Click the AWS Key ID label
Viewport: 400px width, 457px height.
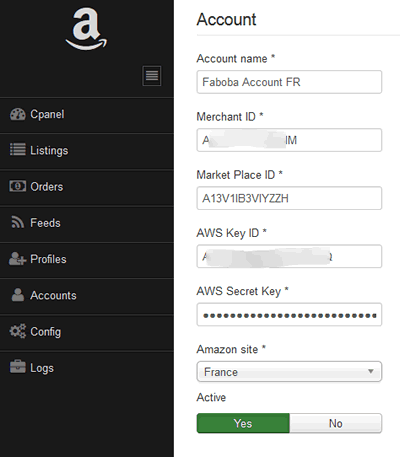coord(231,233)
